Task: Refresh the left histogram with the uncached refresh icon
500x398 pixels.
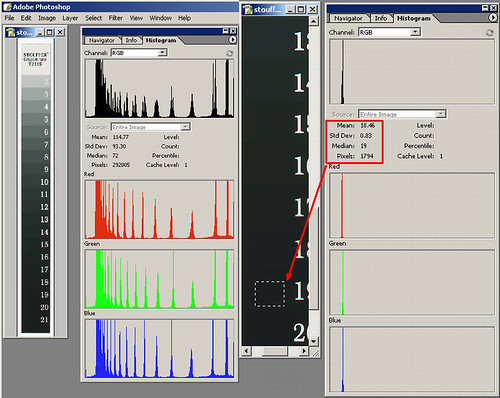Action: (x=229, y=53)
